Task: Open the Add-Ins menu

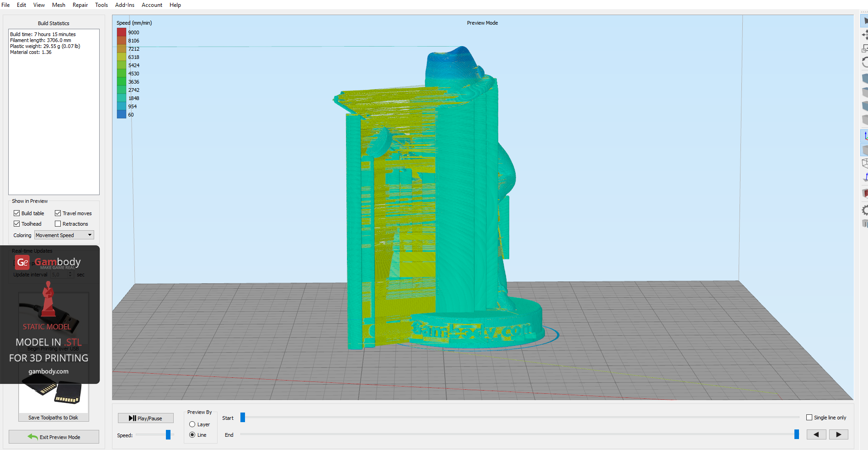Action: pos(124,5)
